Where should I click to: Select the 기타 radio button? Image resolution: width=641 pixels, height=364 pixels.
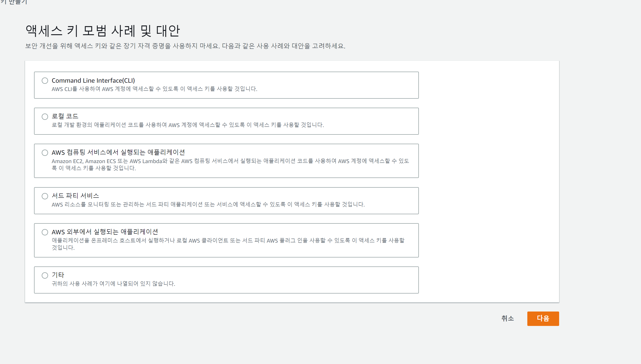45,275
